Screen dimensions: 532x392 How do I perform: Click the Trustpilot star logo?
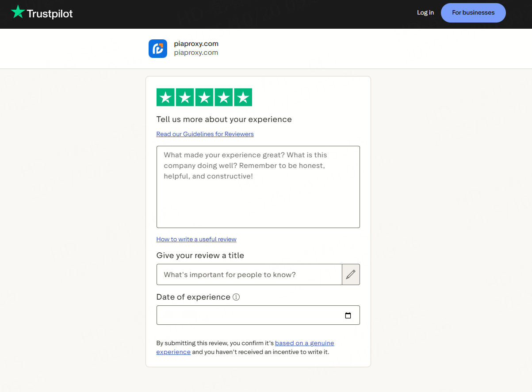pyautogui.click(x=18, y=12)
